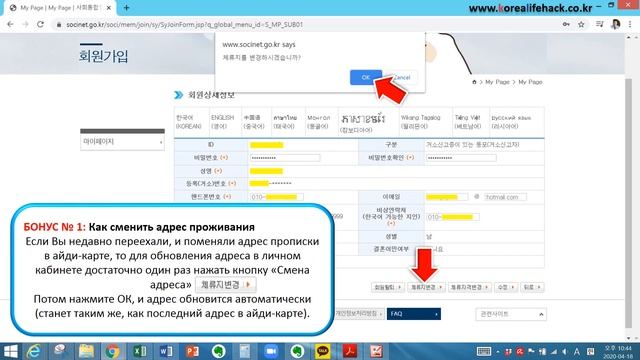Open PowerPoint from taskbar
Viewport: 640px width, 360px height.
[x=192, y=351]
